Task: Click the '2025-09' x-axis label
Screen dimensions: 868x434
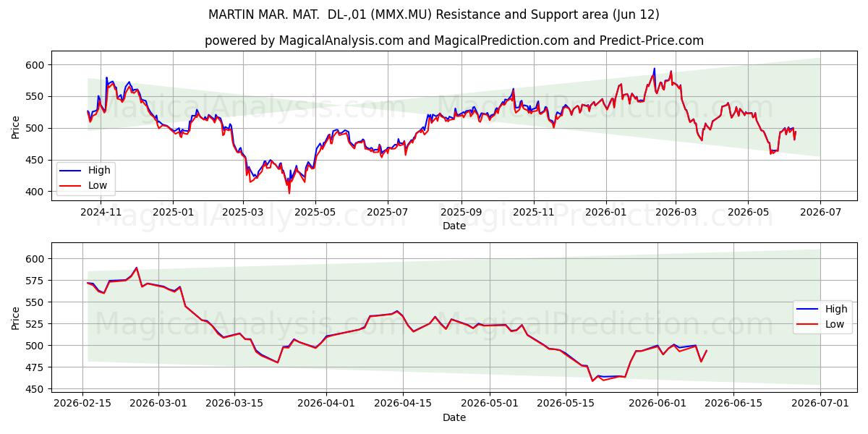Action: (461, 212)
